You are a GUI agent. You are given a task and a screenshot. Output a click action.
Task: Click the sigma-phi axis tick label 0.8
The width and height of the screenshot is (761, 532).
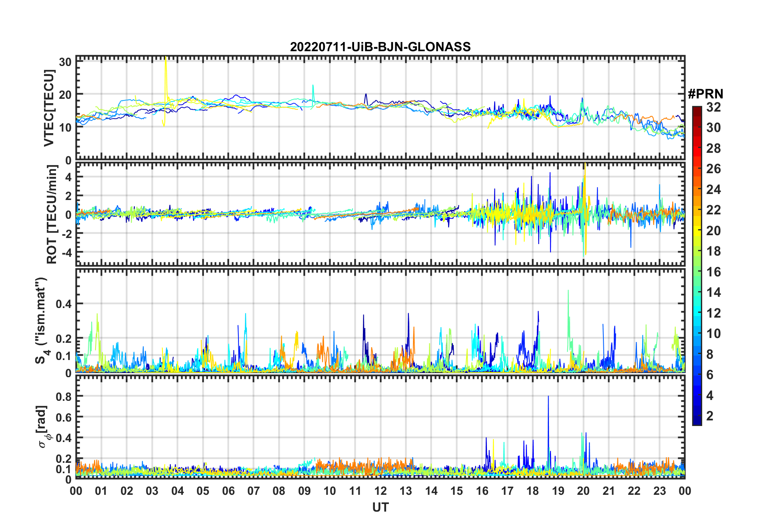(x=64, y=396)
